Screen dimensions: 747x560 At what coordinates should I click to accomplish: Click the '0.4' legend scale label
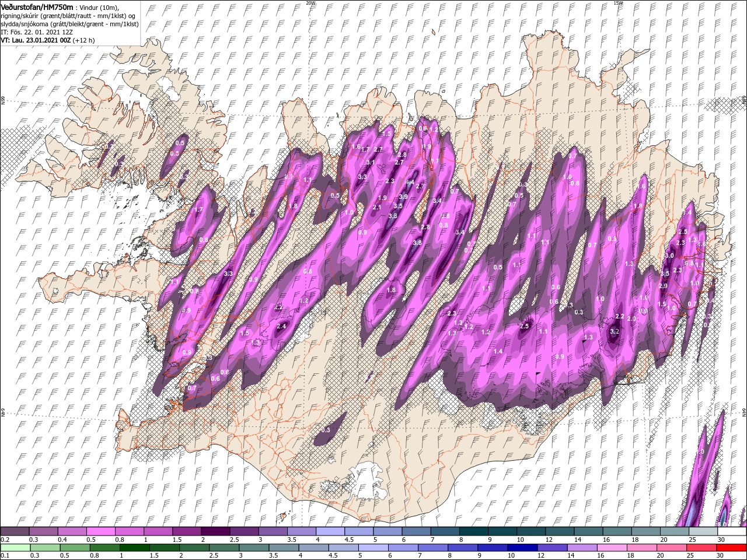pos(62,540)
